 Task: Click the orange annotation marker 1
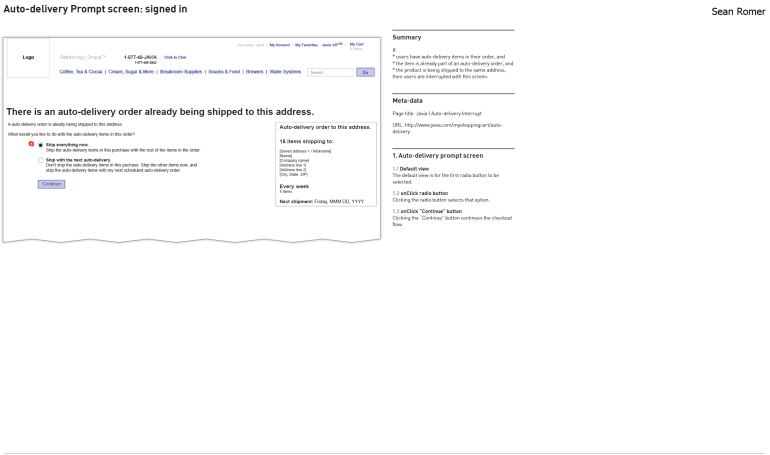31,144
